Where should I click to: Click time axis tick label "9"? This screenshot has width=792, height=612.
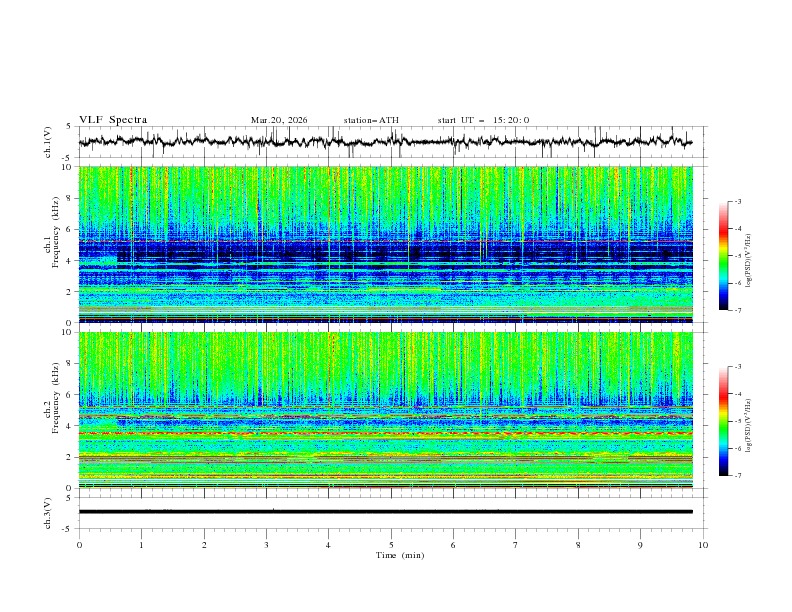(640, 545)
